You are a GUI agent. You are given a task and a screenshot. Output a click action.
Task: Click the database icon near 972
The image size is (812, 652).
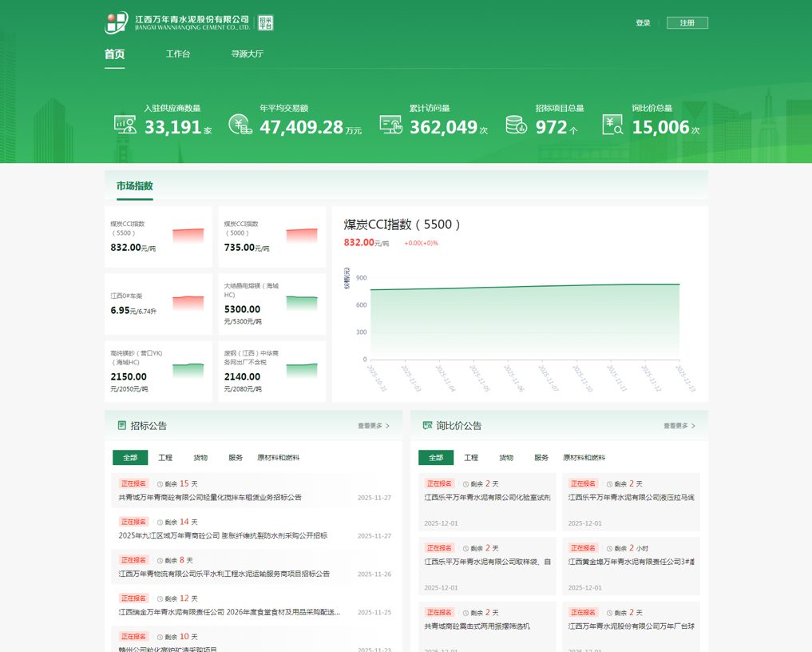point(516,125)
